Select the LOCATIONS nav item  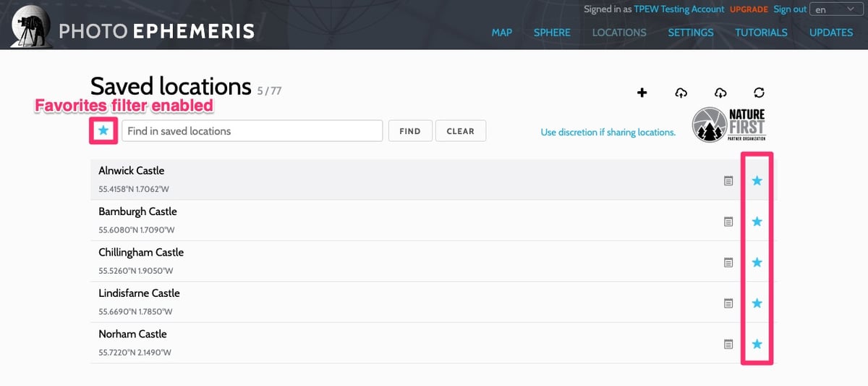tap(619, 33)
